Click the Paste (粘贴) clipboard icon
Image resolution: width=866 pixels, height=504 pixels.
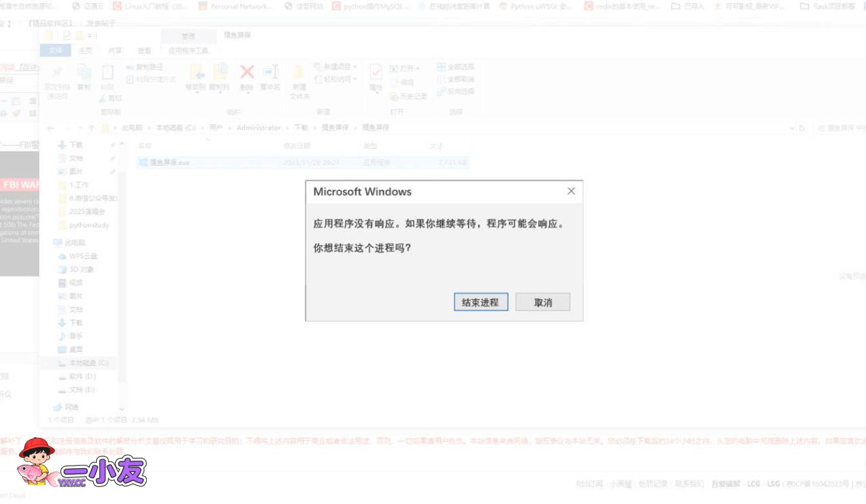click(x=108, y=73)
